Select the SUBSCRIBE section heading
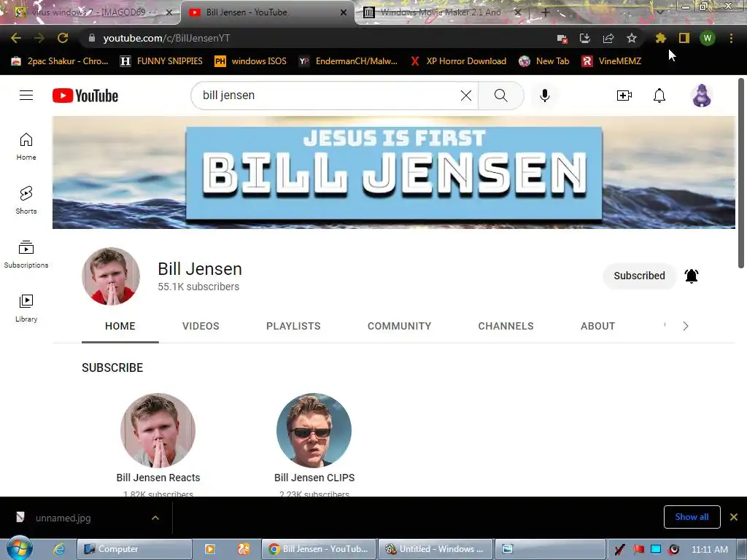 tap(112, 367)
